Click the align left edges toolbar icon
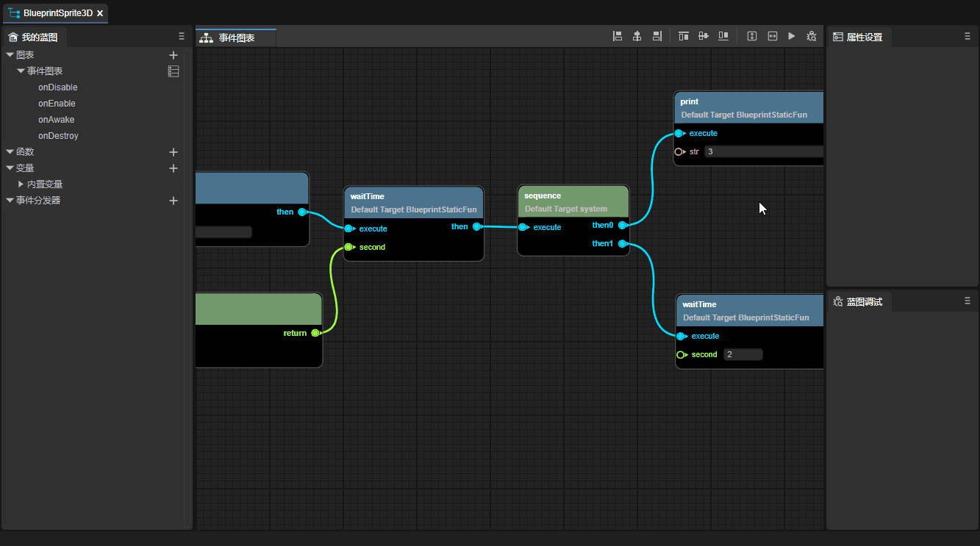The image size is (980, 546). coord(618,36)
